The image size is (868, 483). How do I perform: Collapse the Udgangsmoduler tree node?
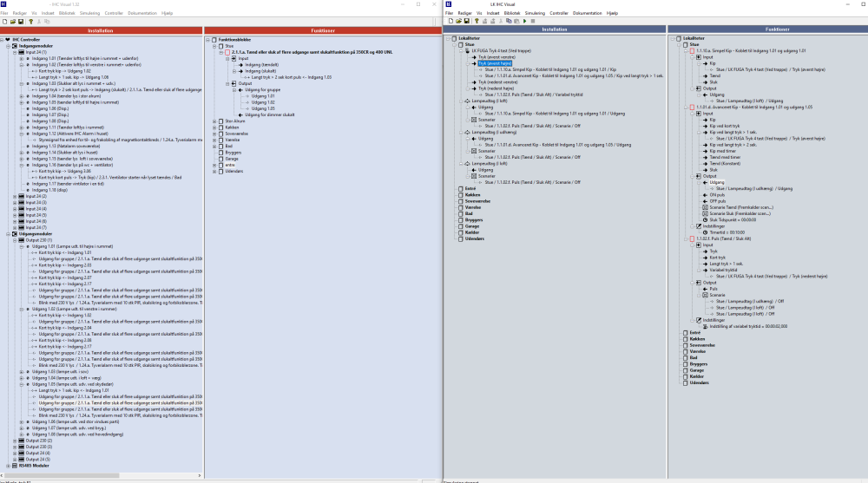point(7,233)
